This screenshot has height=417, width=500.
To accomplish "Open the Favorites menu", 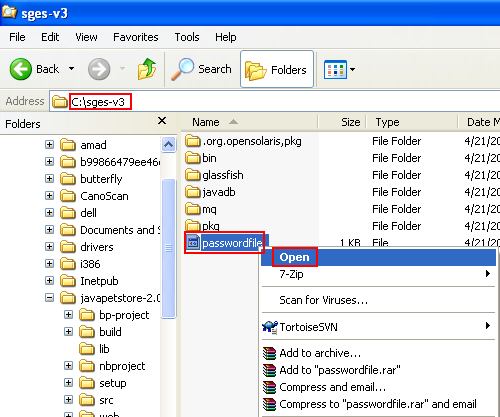I will (136, 37).
